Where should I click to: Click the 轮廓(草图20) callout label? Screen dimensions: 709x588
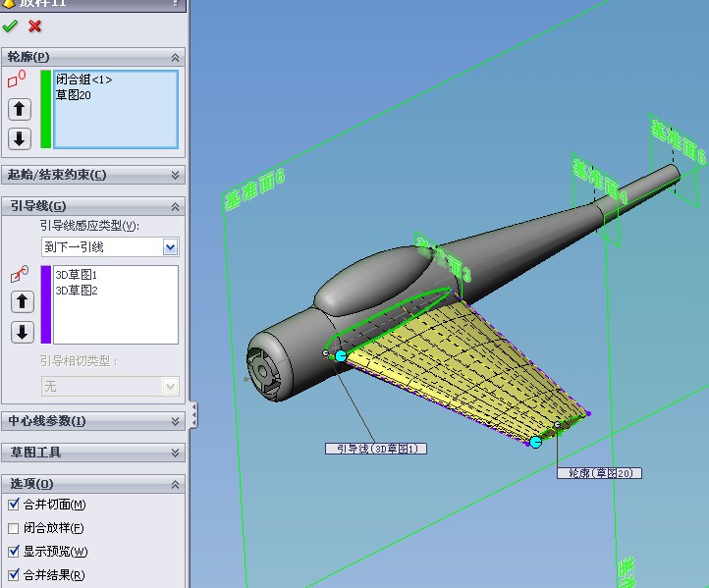599,473
